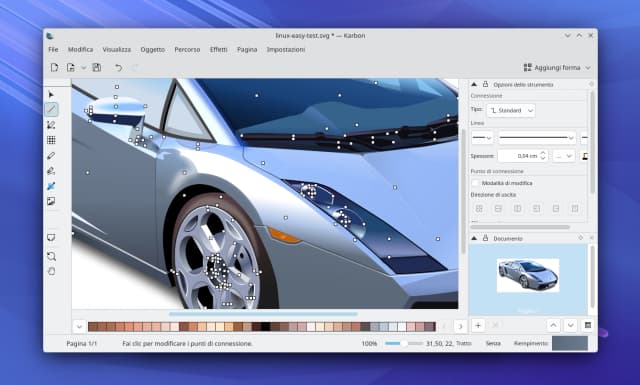Click the Riempimento fill color box

570,343
